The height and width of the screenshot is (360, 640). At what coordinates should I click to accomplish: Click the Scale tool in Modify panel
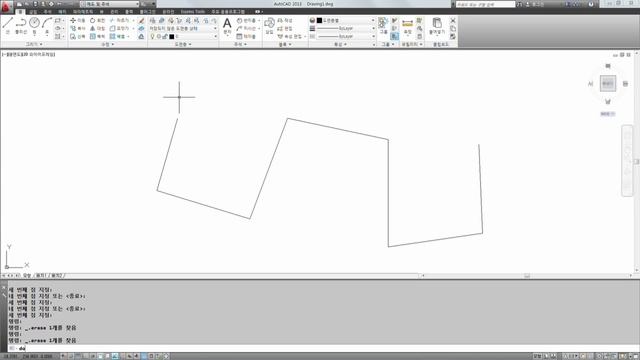tap(97, 36)
